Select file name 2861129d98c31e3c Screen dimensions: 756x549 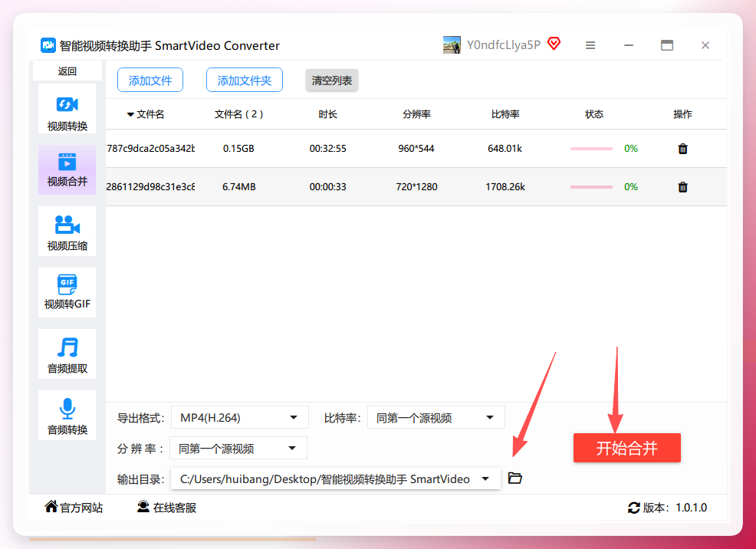pyautogui.click(x=150, y=186)
